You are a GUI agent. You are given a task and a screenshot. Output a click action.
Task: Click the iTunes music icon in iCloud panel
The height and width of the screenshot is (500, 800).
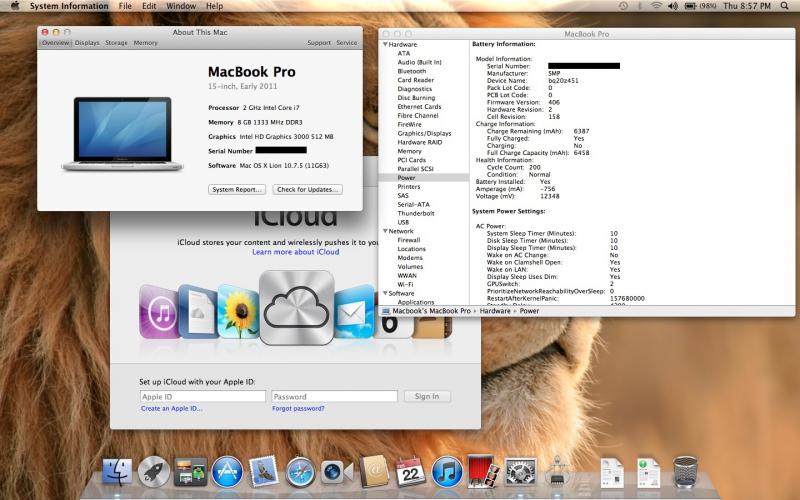159,312
